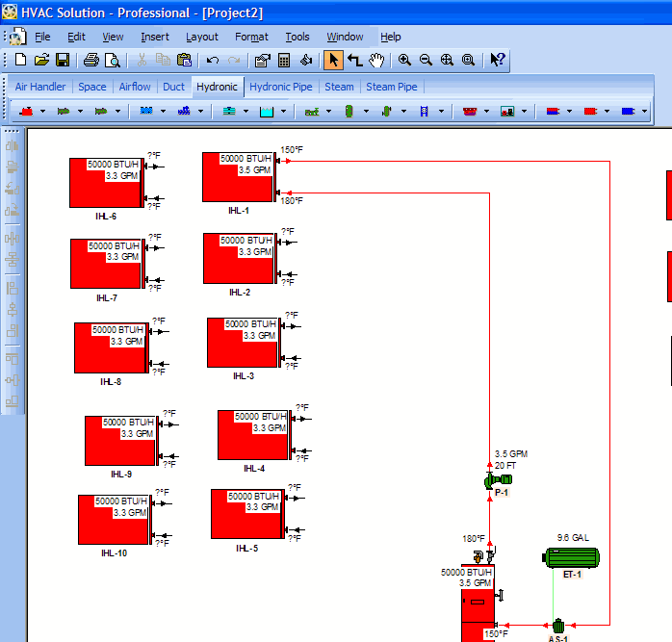Image resolution: width=672 pixels, height=642 pixels.
Task: Print the drawing using the printer icon
Action: pos(90,60)
